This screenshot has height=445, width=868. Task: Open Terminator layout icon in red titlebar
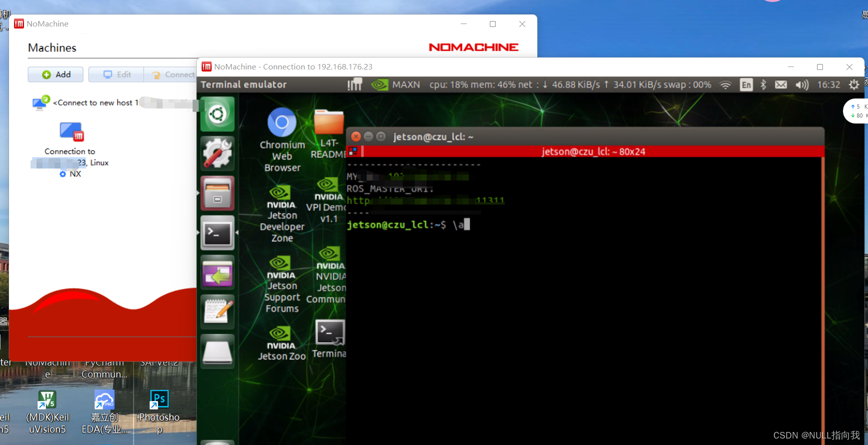point(353,151)
